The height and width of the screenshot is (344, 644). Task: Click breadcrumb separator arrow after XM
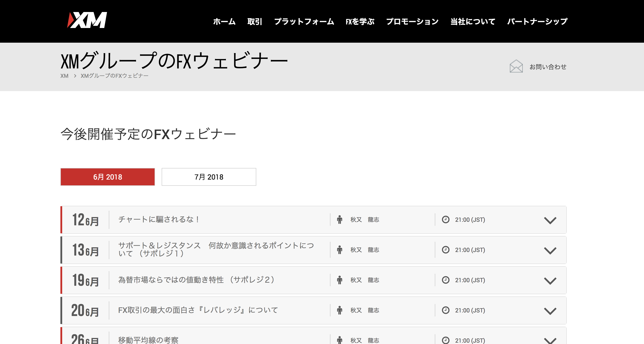75,76
